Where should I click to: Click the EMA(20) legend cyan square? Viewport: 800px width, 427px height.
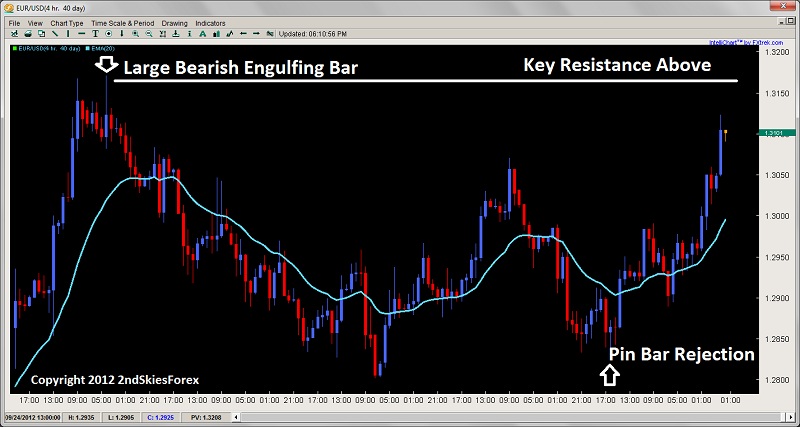click(x=88, y=48)
